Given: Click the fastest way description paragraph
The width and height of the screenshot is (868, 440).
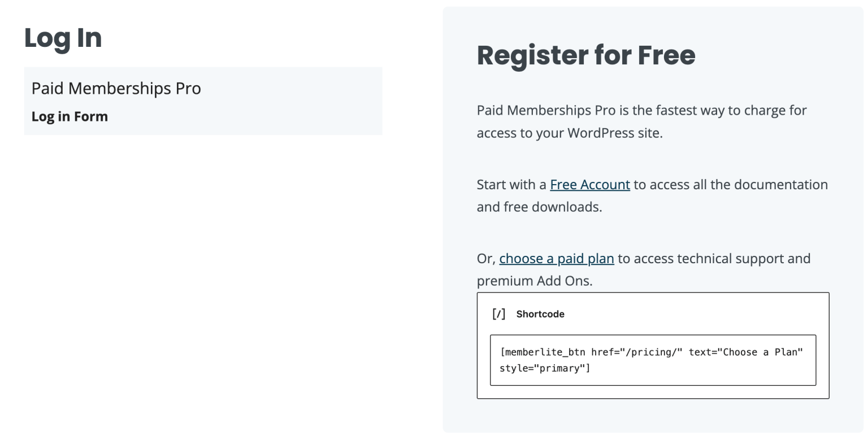Looking at the screenshot, I should [641, 121].
